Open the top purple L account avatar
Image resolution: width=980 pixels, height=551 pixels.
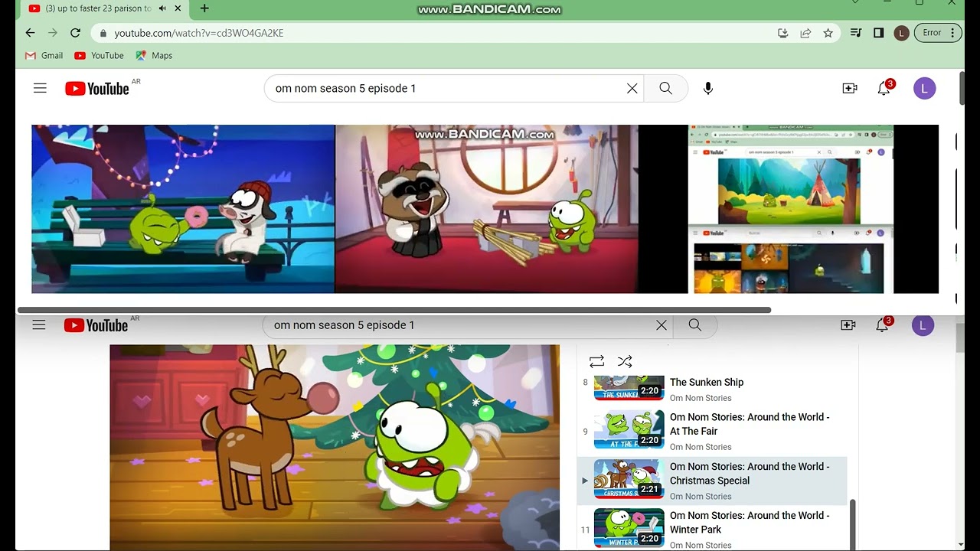(924, 88)
